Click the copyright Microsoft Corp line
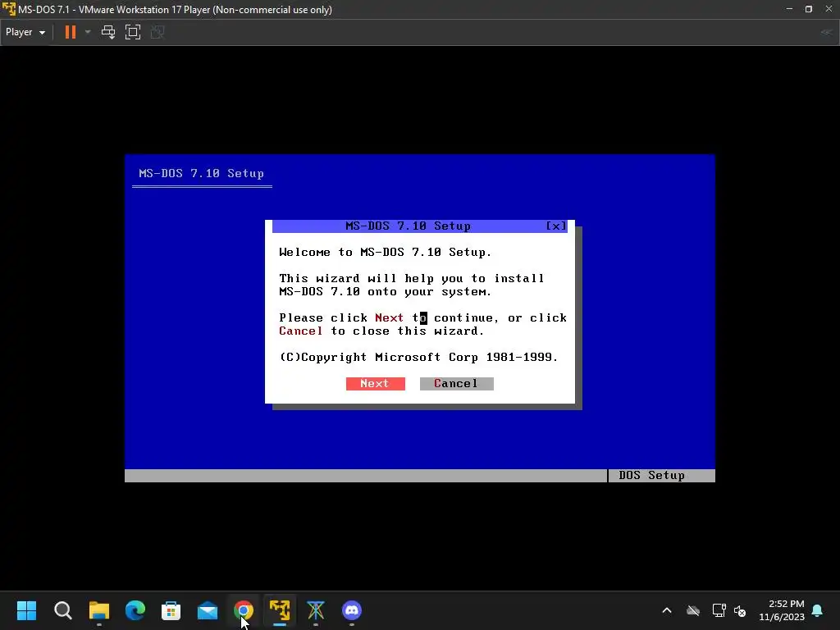The width and height of the screenshot is (840, 630). (418, 358)
